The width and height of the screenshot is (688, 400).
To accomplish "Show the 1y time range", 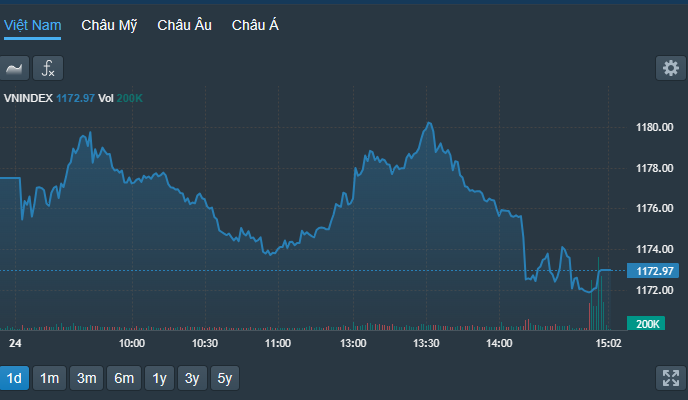I will (159, 378).
